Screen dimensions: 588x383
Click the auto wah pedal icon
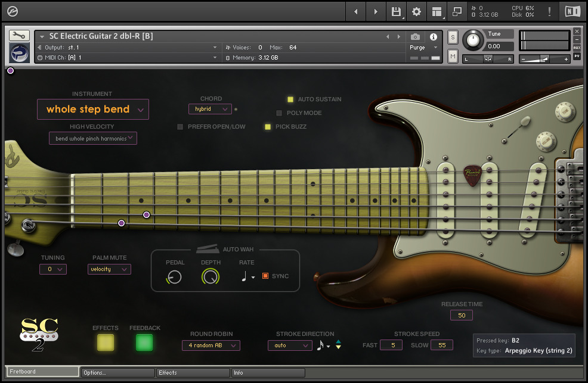(x=208, y=248)
